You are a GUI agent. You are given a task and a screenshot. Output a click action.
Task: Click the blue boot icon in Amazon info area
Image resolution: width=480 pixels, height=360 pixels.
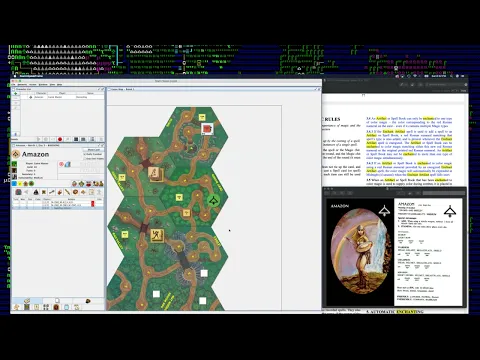[x=68, y=164]
